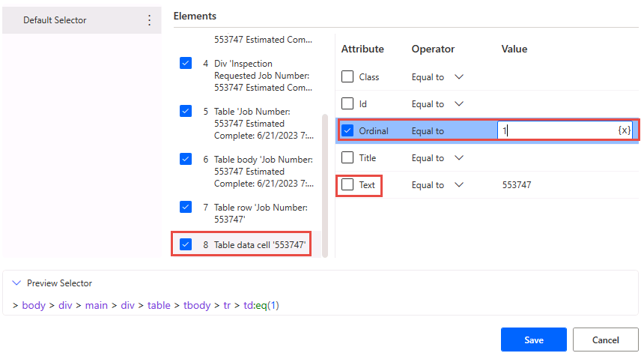The width and height of the screenshot is (644, 353).
Task: Select the Default Selector entry
Action: (82, 20)
